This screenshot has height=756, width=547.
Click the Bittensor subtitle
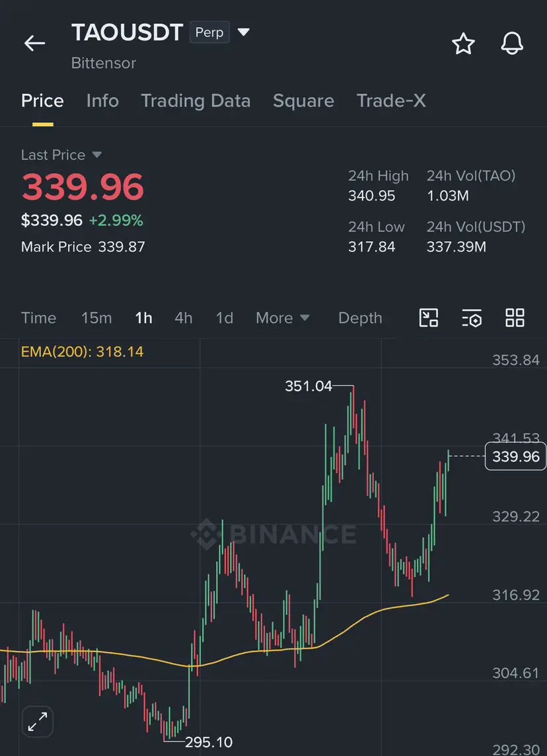coord(104,63)
